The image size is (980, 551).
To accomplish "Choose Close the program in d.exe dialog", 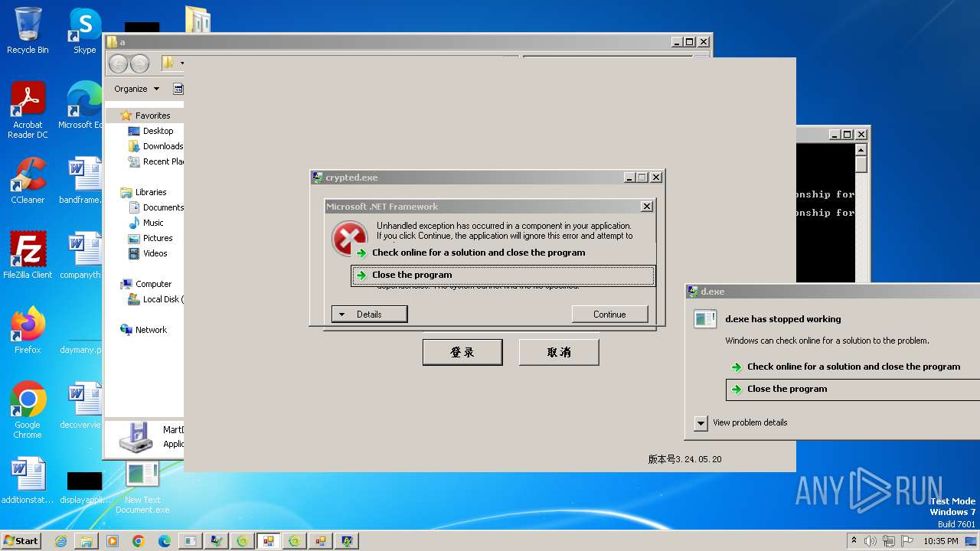I will coord(853,389).
